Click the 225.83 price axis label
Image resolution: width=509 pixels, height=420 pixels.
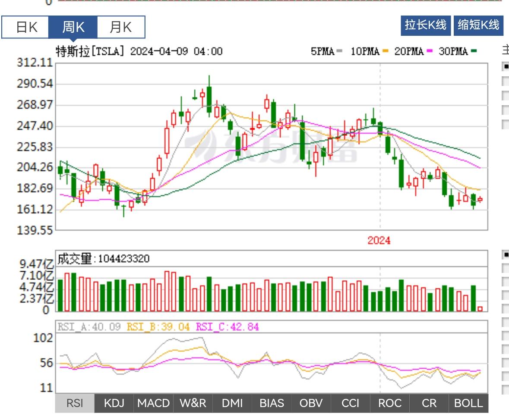[35, 147]
